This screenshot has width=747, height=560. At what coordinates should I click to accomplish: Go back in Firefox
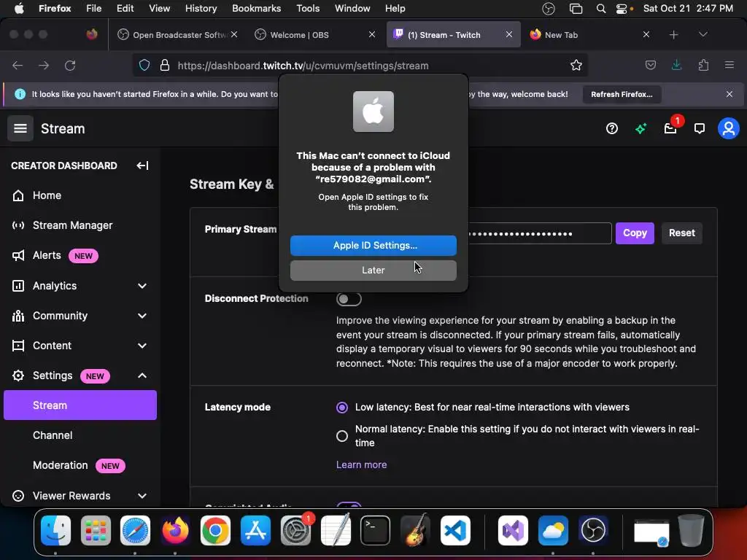pos(18,65)
